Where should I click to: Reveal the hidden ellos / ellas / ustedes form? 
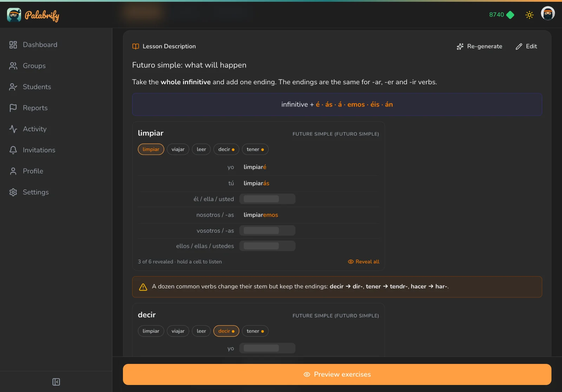pos(267,246)
